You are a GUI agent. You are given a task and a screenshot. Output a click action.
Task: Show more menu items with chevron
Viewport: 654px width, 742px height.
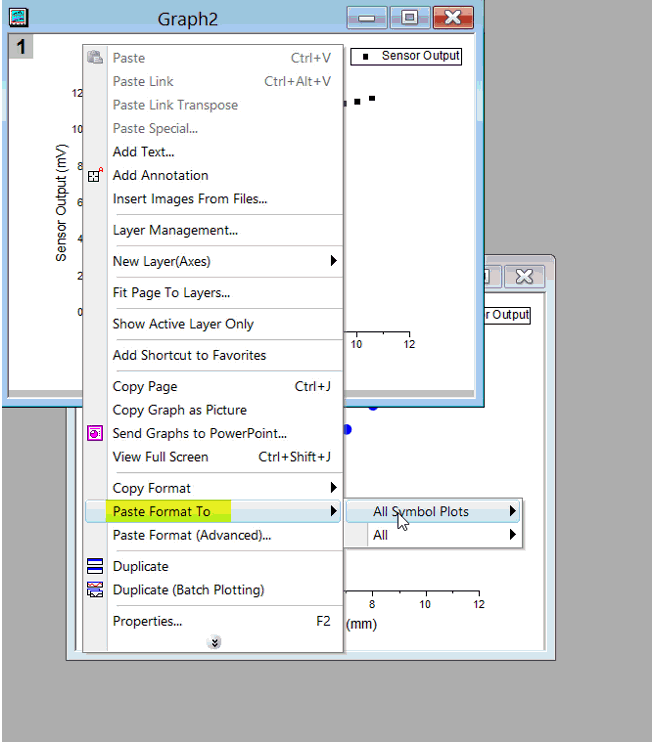coord(214,643)
